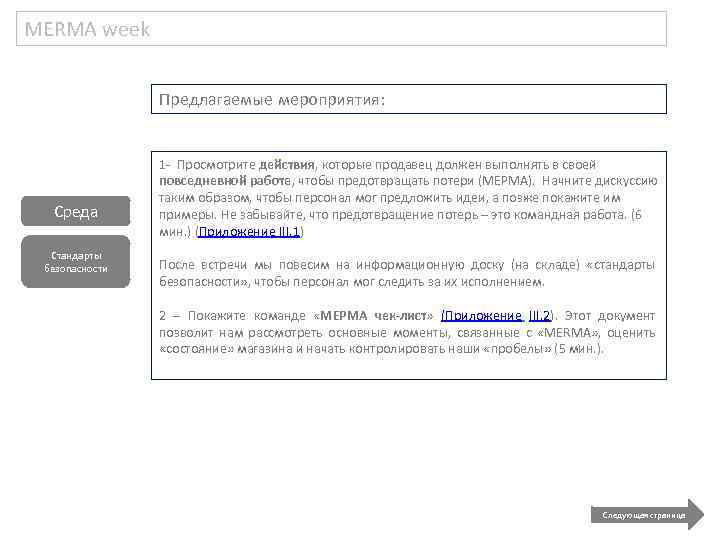Screen dimensions: 720x540
Task: Click the paragraph starting После встречи
Action: click(x=407, y=273)
